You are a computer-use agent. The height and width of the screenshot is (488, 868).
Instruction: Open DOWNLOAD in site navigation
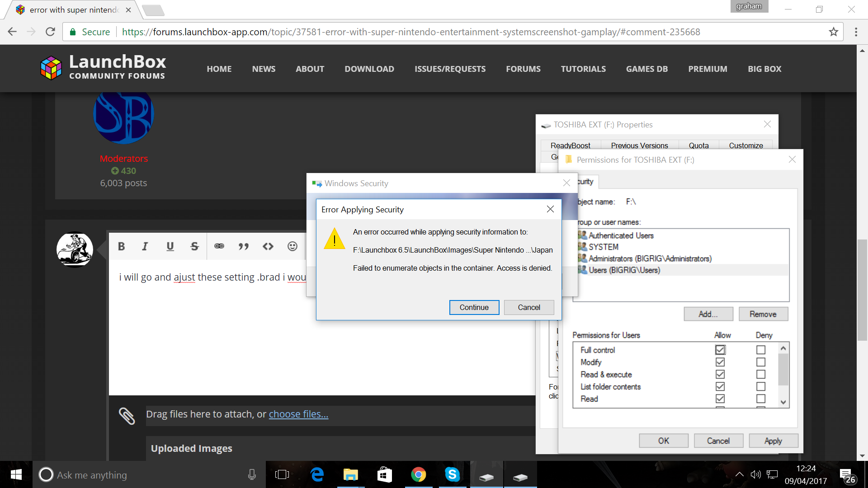pyautogui.click(x=369, y=69)
